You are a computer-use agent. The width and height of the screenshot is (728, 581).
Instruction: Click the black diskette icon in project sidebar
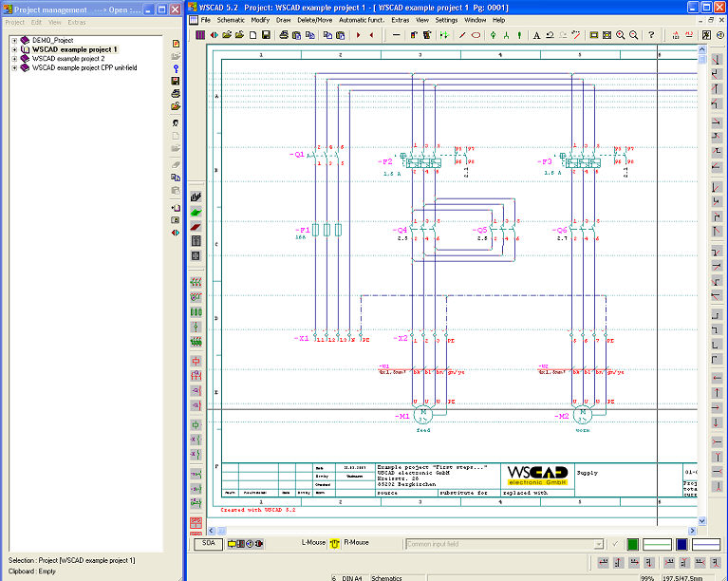[x=176, y=81]
